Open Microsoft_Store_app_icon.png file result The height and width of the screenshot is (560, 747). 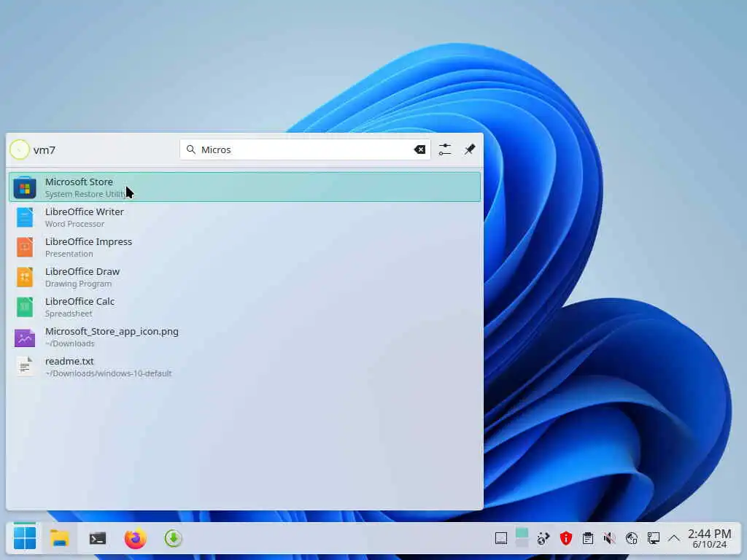(x=244, y=337)
